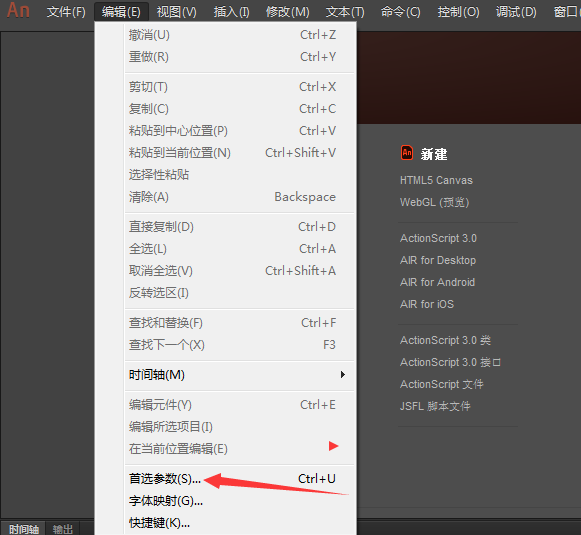
Task: Open the 视图(V) menu
Action: click(x=176, y=12)
